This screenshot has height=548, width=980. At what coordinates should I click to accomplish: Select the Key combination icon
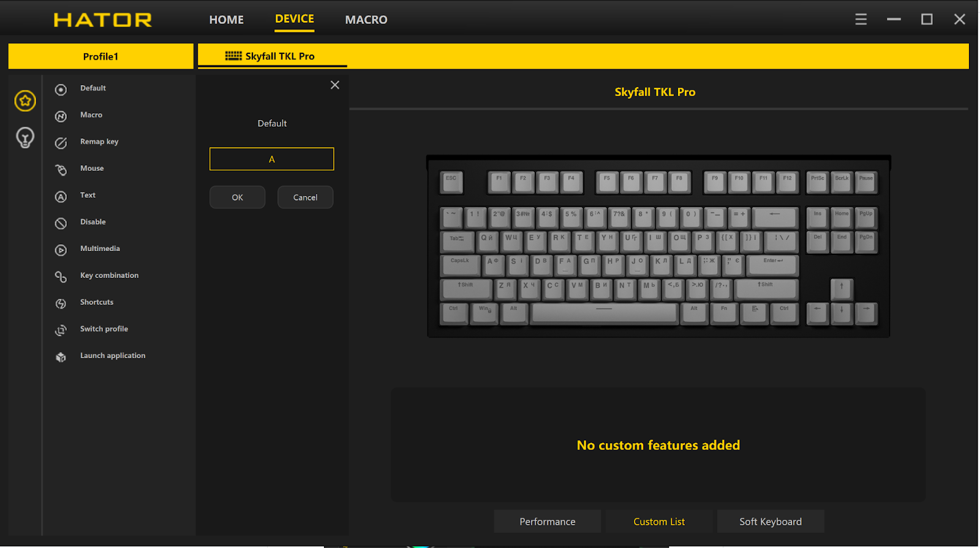click(x=61, y=277)
